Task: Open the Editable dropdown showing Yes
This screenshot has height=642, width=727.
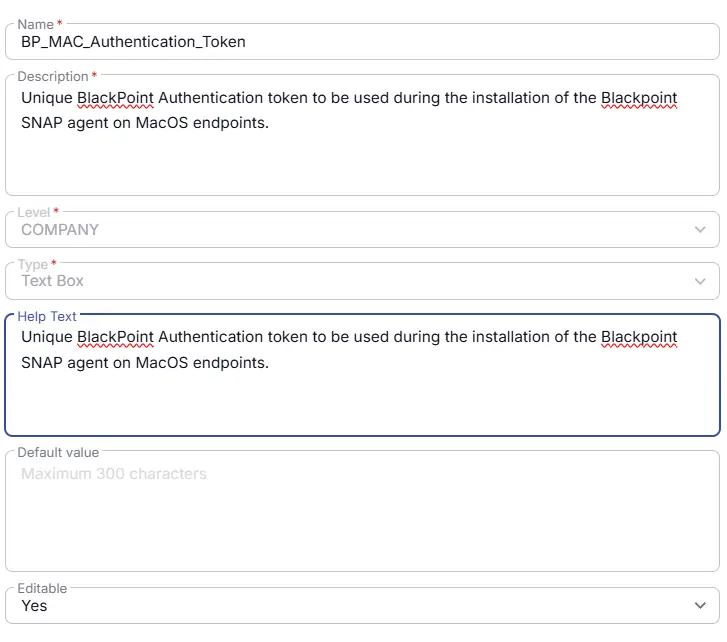Action: (x=362, y=605)
